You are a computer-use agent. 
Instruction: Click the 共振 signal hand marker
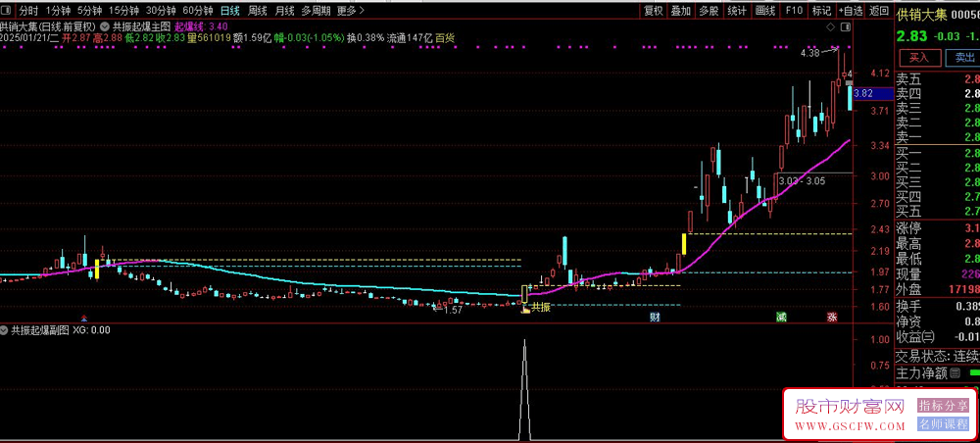coord(525,308)
